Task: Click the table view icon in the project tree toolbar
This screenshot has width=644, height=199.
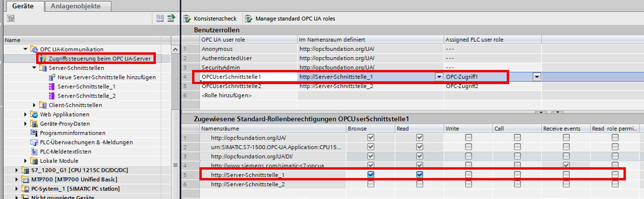Action: click(x=160, y=18)
